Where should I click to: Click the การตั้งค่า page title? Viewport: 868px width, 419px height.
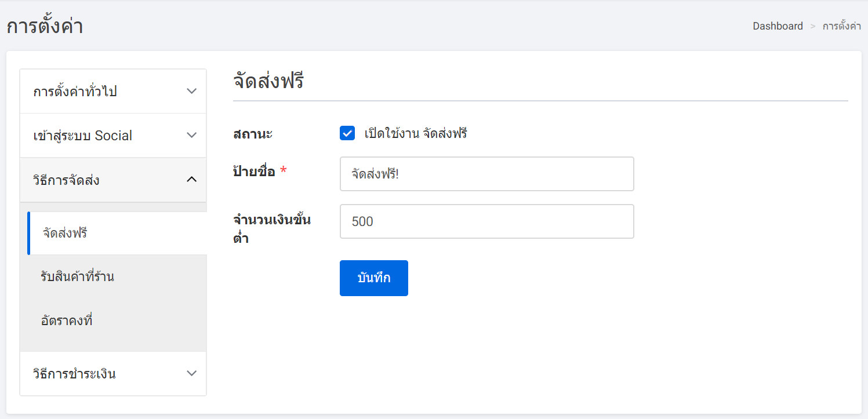(45, 26)
